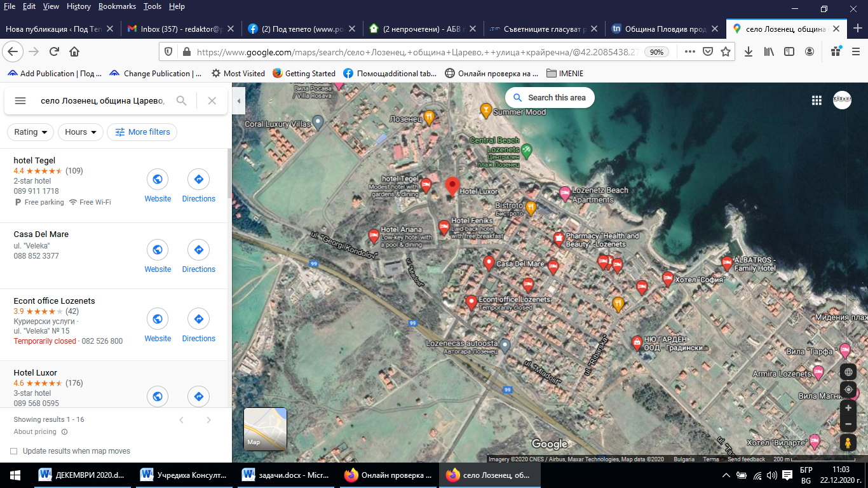Viewport: 868px width, 488px height.
Task: Open More filters
Action: [142, 132]
